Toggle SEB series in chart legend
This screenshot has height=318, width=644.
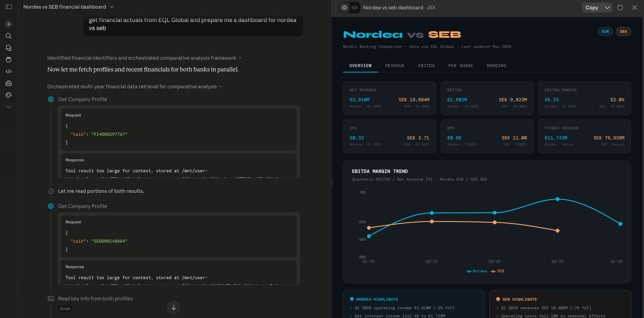498,271
